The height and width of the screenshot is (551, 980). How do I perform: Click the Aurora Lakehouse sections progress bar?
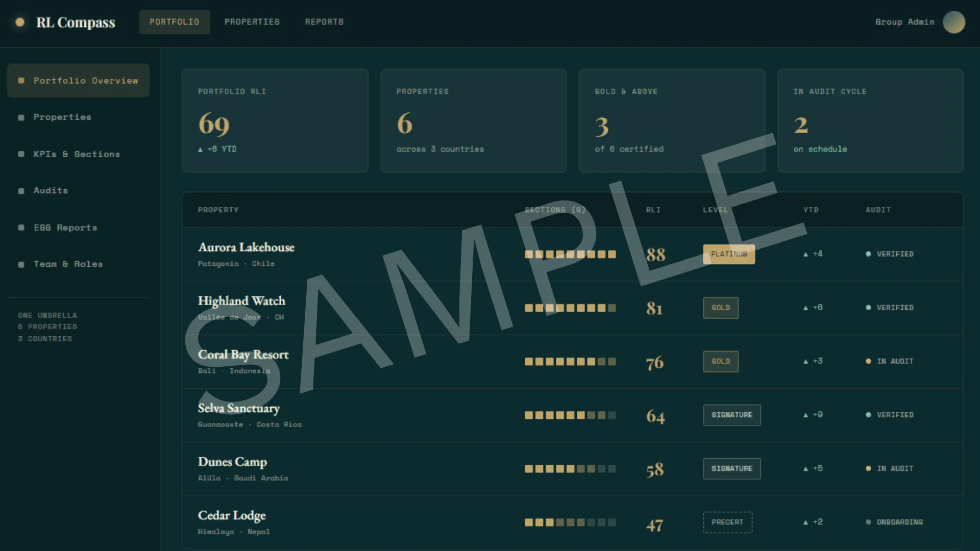point(570,254)
